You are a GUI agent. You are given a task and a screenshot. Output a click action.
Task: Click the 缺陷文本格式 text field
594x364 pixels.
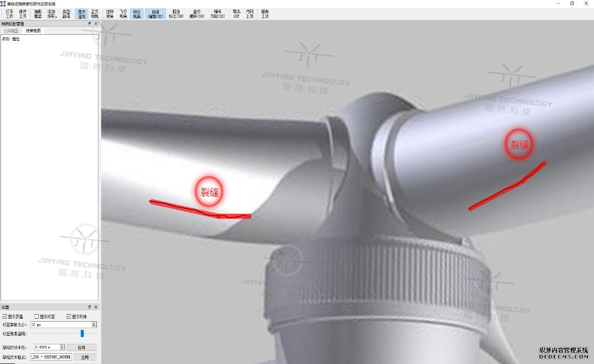point(50,357)
